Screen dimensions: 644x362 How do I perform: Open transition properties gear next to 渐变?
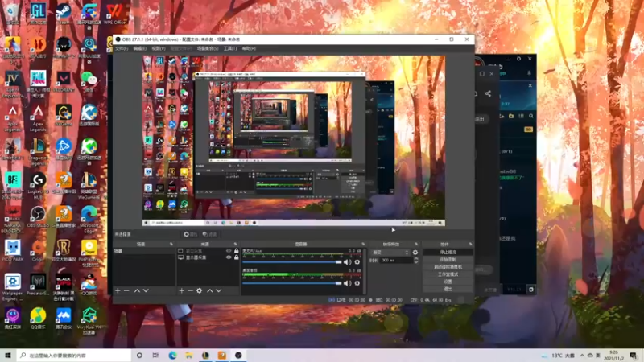(415, 253)
